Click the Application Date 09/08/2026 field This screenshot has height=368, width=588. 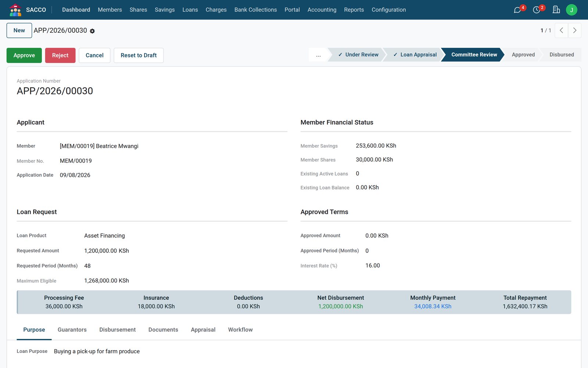click(75, 176)
